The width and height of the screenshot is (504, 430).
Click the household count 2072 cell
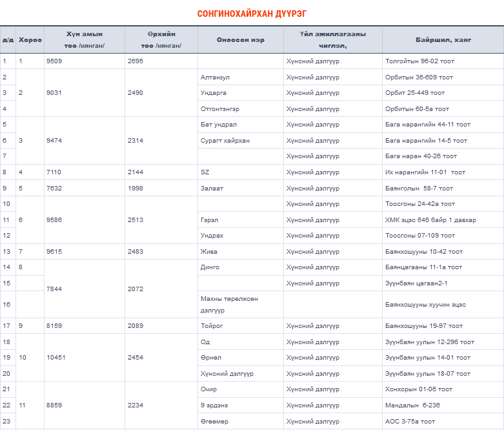[136, 289]
